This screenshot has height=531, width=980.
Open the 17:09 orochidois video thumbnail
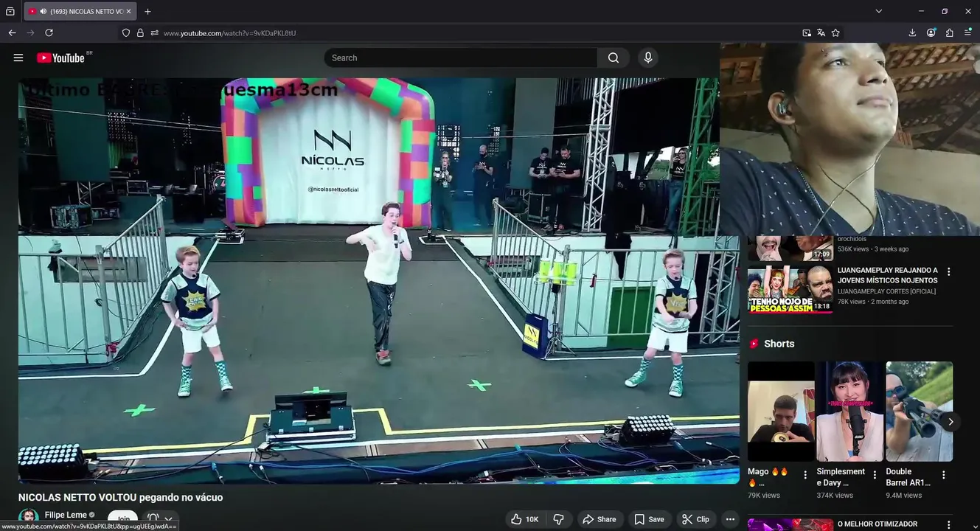pos(790,249)
